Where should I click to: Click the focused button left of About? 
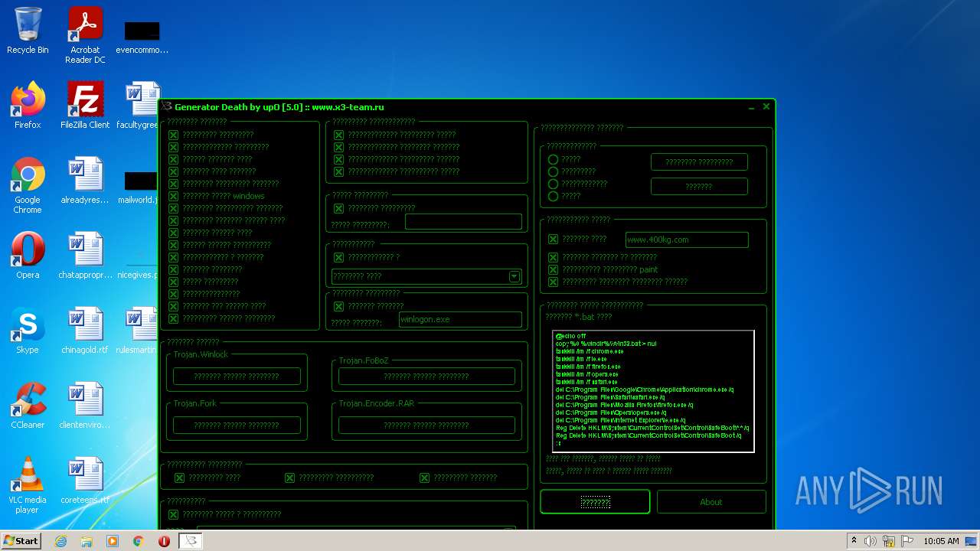coord(595,502)
